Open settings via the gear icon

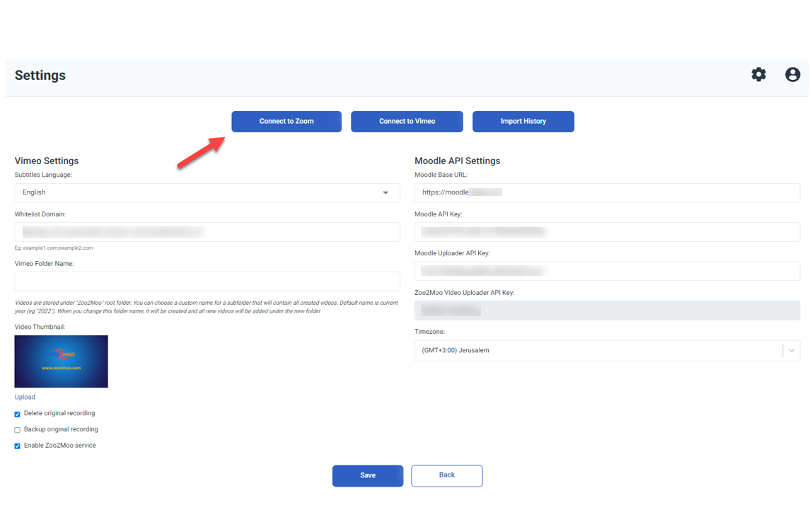coord(759,74)
